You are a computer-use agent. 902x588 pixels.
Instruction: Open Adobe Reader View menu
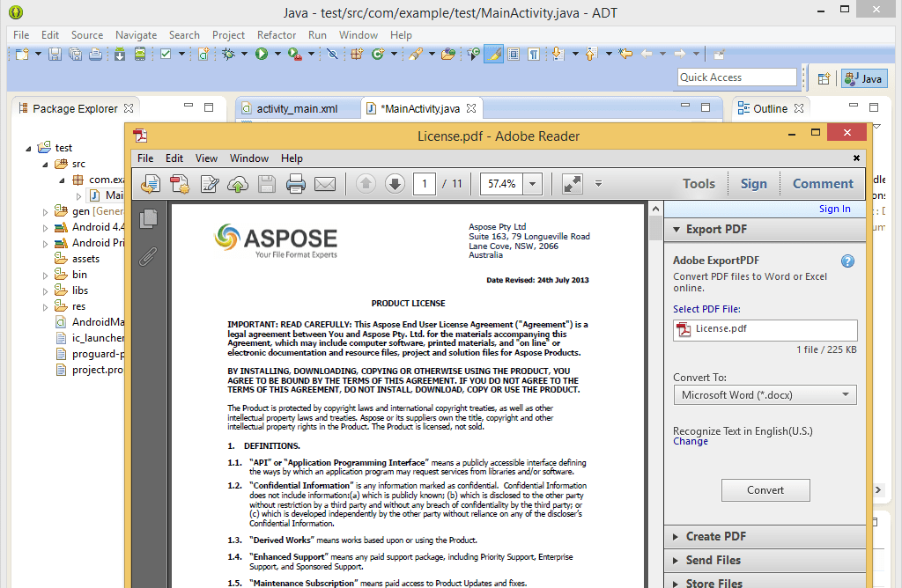[206, 158]
